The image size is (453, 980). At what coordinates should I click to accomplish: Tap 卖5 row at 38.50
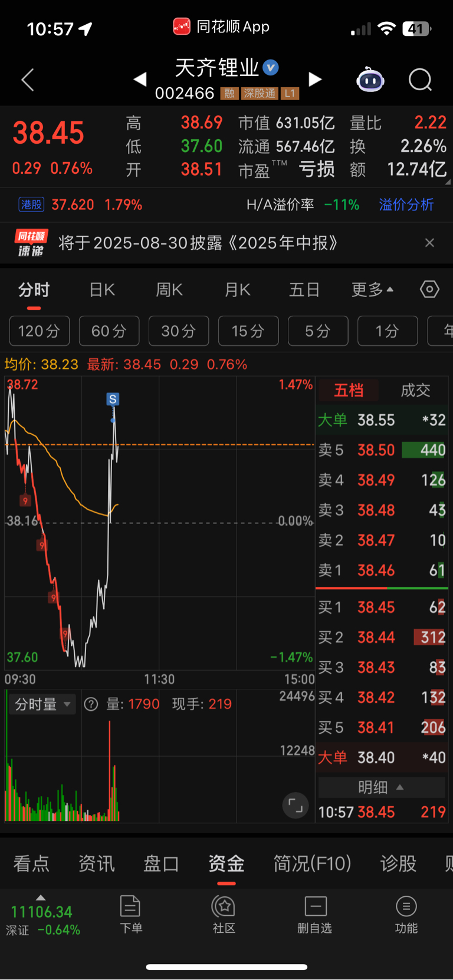382,450
